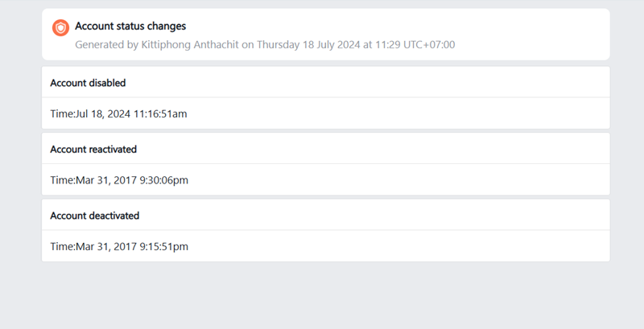Select the "Account reactivated" heading
644x329 pixels.
pyautogui.click(x=93, y=150)
